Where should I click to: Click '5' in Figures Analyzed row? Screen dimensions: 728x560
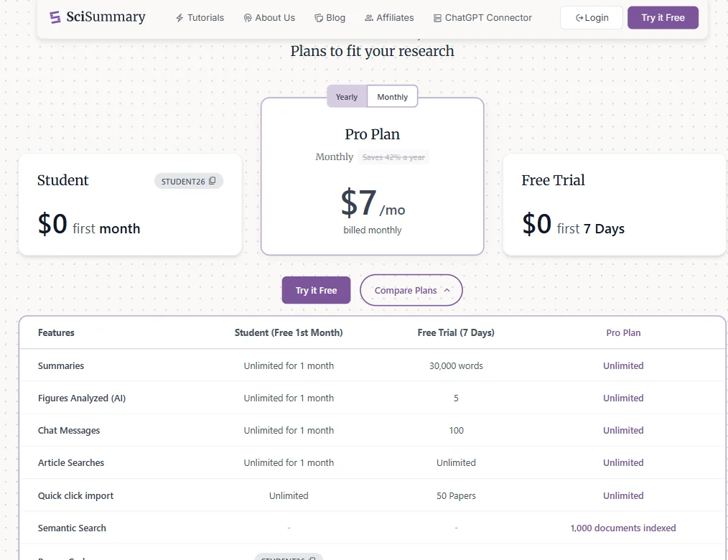click(456, 398)
